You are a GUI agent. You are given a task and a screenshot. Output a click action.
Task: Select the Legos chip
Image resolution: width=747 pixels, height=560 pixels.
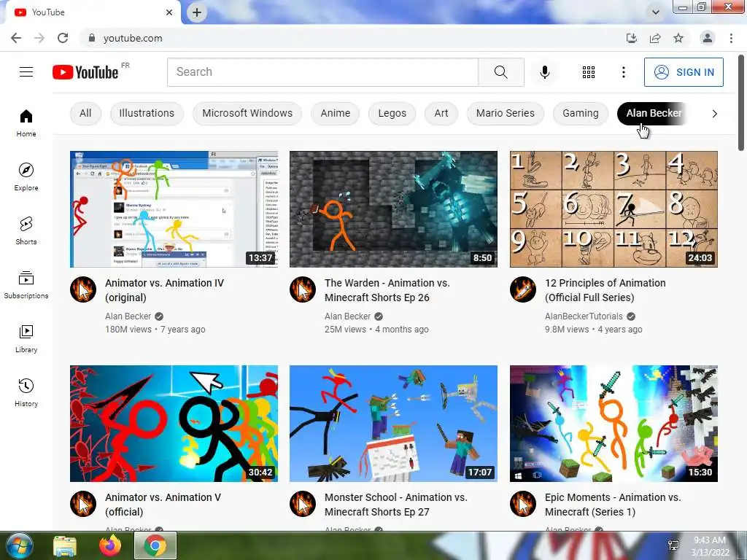[x=392, y=113]
